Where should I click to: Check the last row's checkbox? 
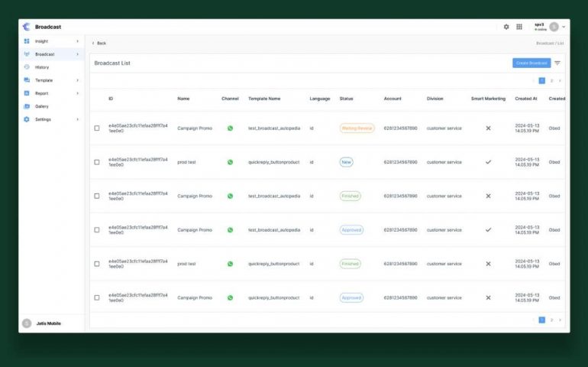coord(97,297)
